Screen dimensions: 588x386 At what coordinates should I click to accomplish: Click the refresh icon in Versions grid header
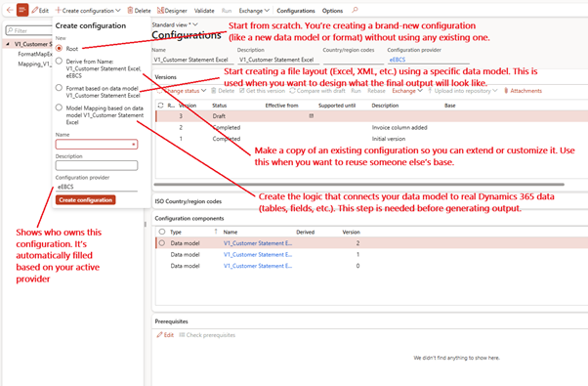[x=160, y=106]
